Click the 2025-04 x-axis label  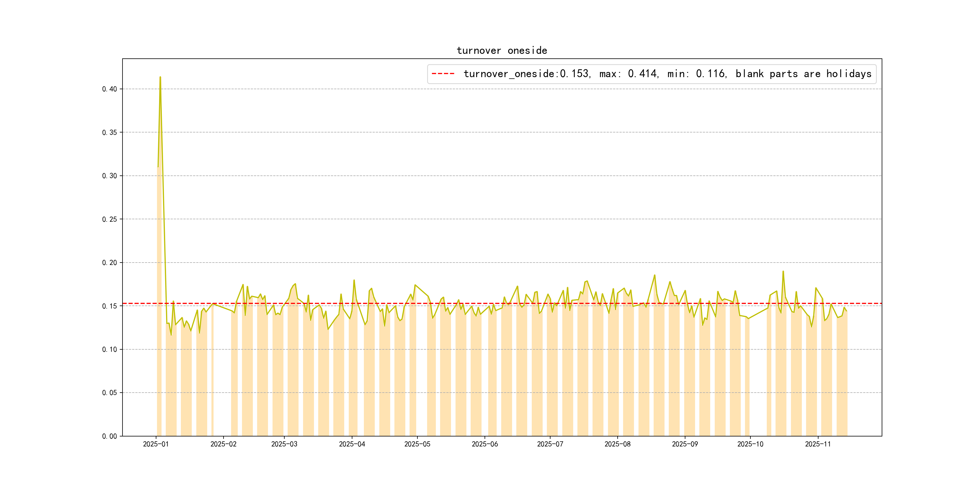pos(352,444)
